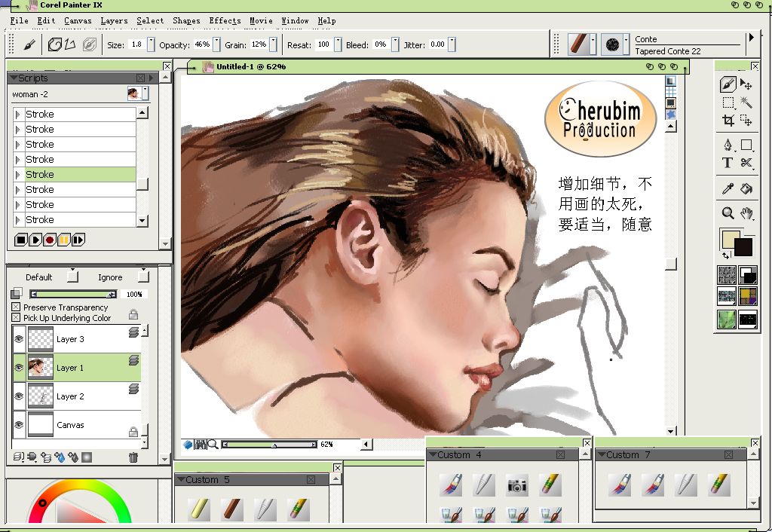Screen dimensions: 772x532
Task: Click brown conte brush in Custom 5
Action: [x=231, y=509]
